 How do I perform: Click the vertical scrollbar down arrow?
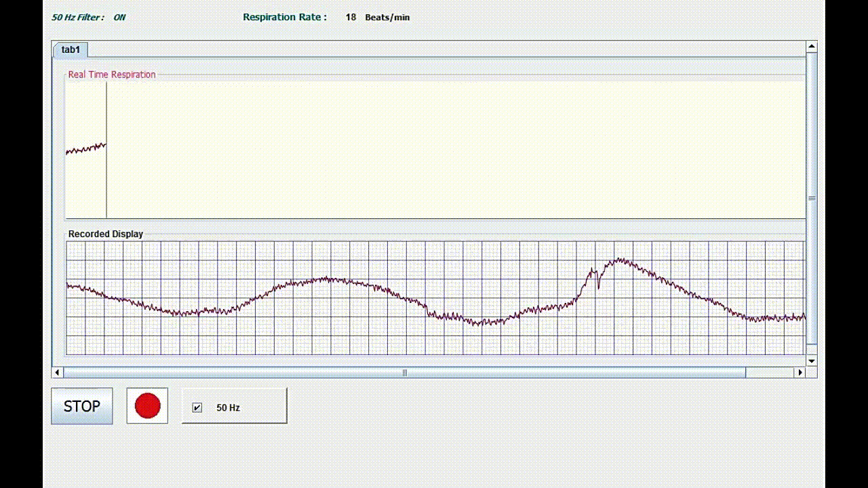(812, 361)
